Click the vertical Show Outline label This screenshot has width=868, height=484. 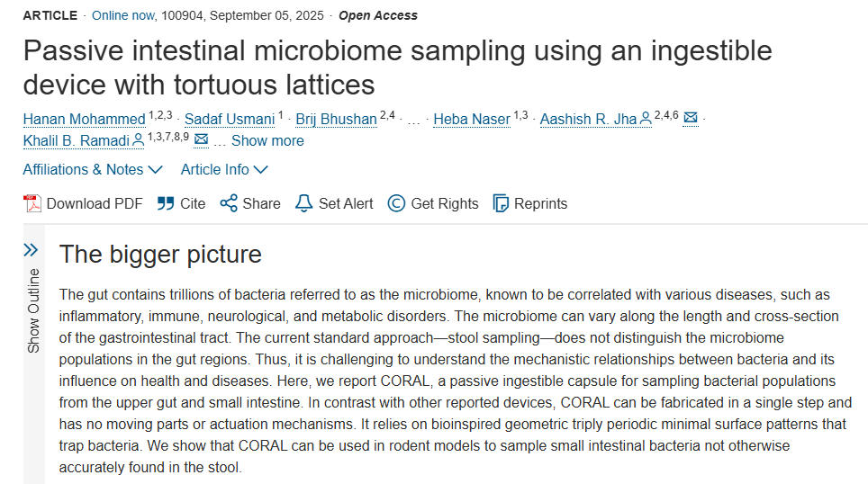(x=33, y=310)
